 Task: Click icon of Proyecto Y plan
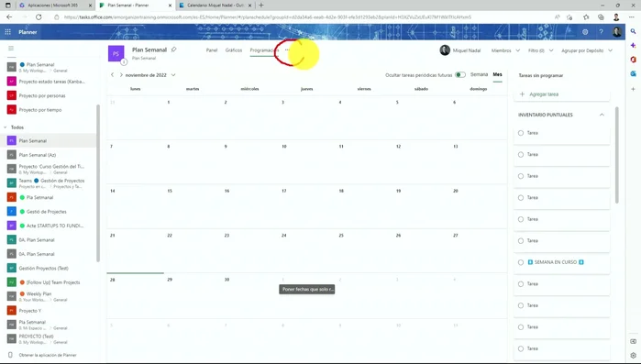12,311
